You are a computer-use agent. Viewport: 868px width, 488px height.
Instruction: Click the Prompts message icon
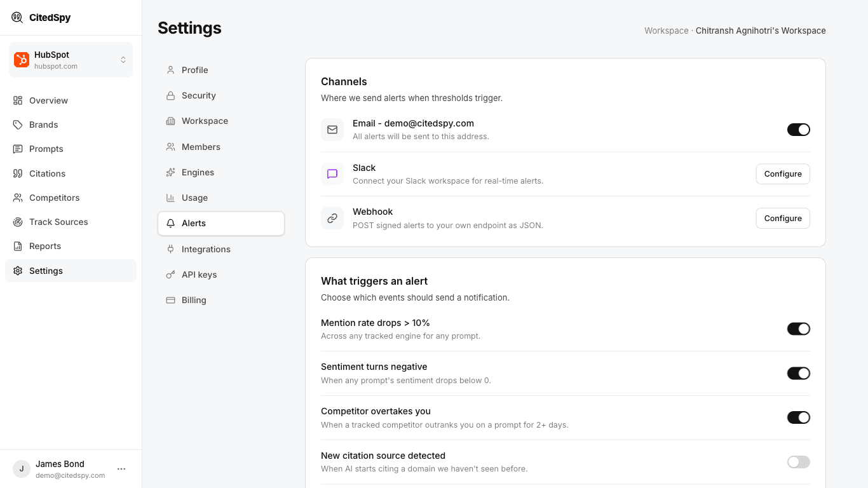coord(18,149)
